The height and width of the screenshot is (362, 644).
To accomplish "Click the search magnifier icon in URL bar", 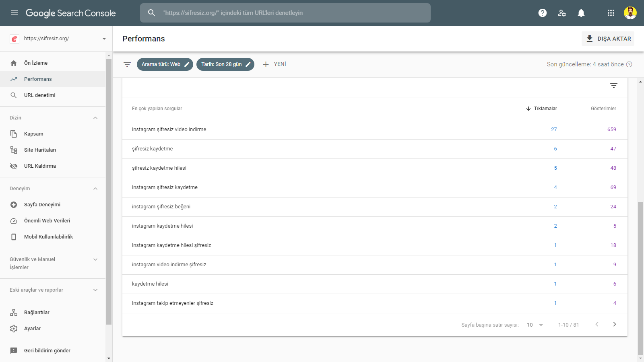I will click(151, 13).
